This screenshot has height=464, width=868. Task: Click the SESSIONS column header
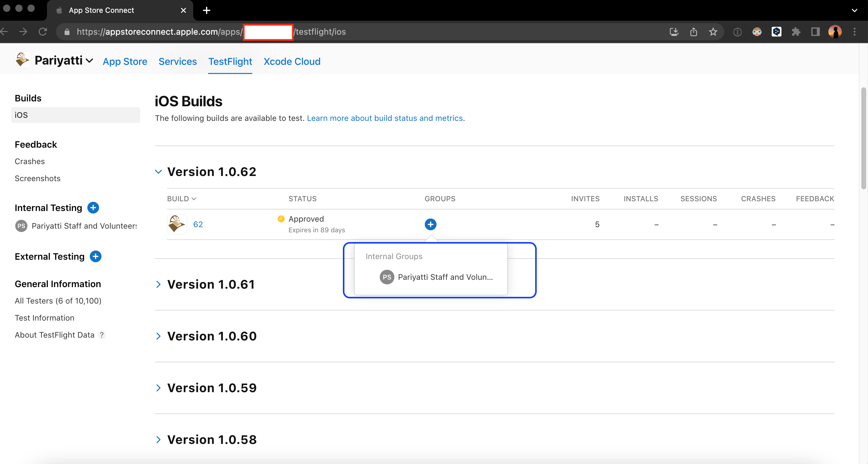[x=699, y=199]
